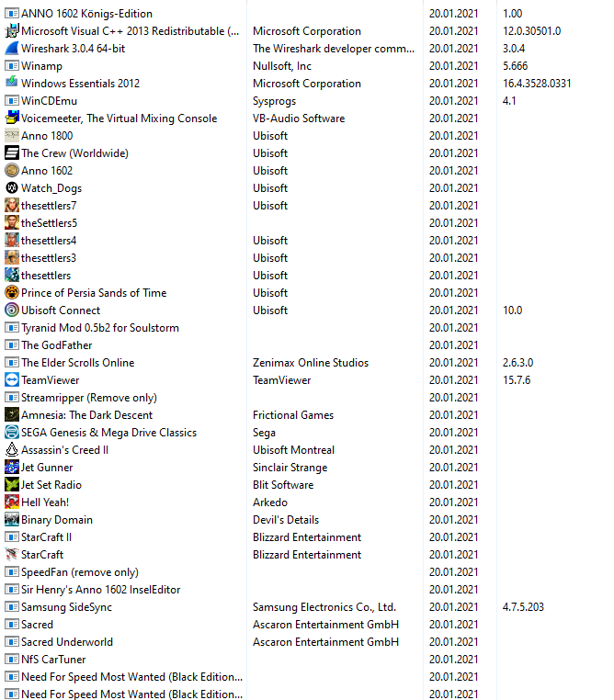
Task: Select The Elder Scrolls Online entry
Action: [78, 362]
